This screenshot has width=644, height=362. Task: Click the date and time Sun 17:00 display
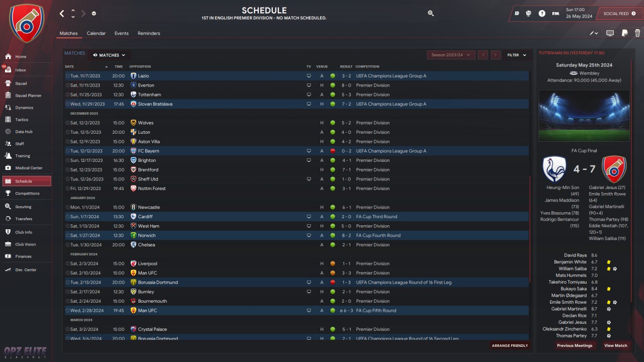click(x=579, y=13)
